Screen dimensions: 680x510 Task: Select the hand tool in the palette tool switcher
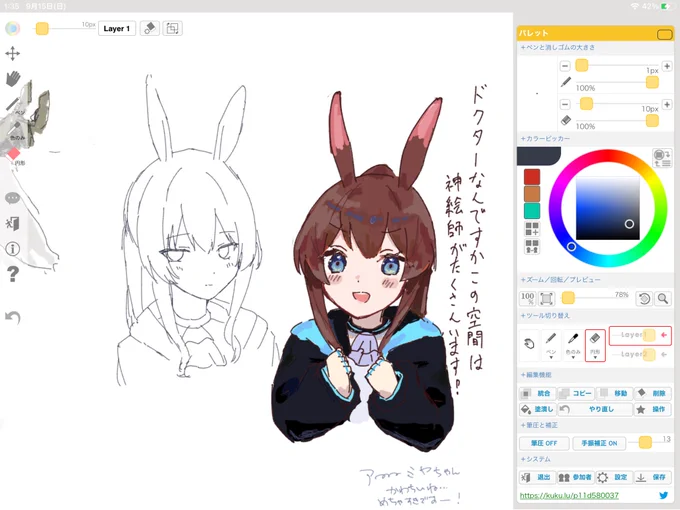click(x=529, y=344)
